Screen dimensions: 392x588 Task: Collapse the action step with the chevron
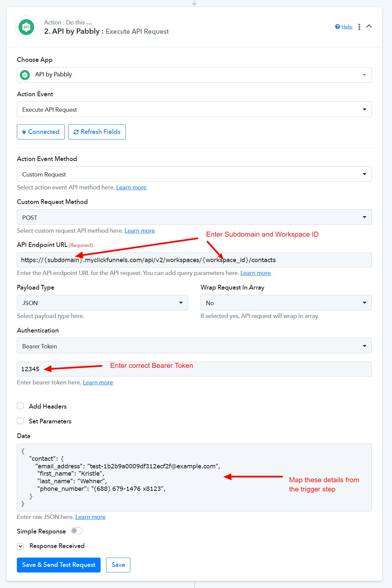[x=369, y=26]
